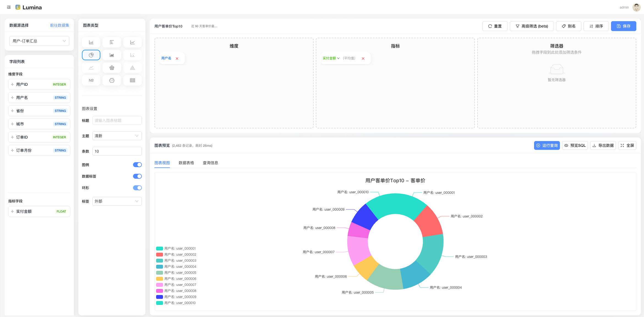Choose the line chart type icon
Image resolution: width=644 pixels, height=317 pixels.
point(132,42)
